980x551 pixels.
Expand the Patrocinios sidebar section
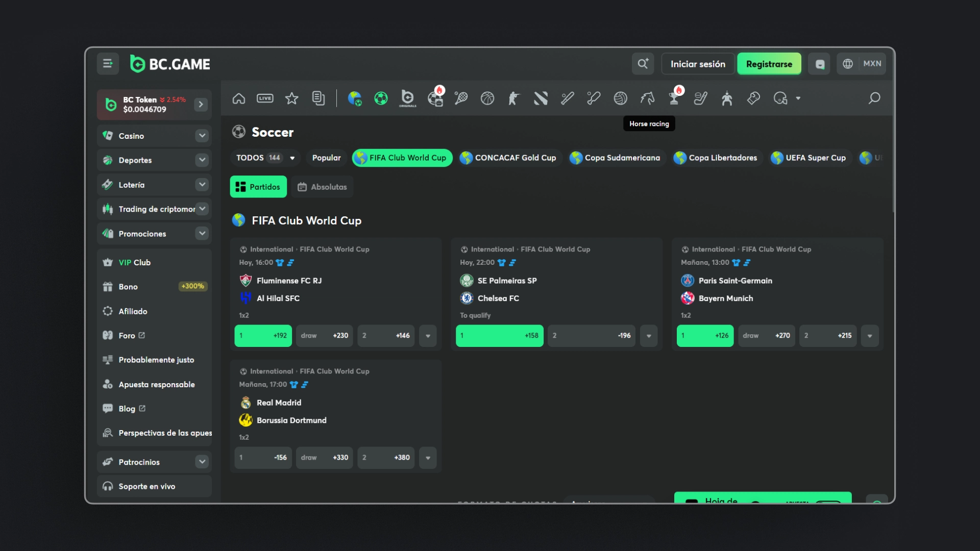[x=202, y=462]
